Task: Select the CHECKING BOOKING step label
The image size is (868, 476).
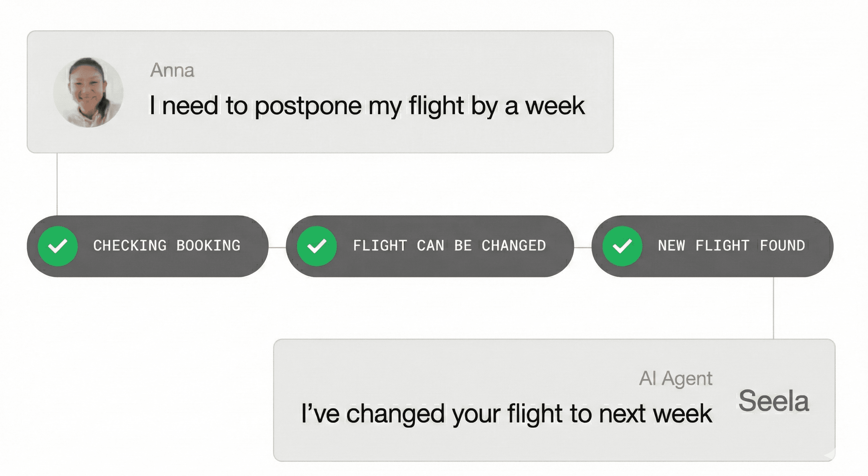Action: pyautogui.click(x=167, y=246)
